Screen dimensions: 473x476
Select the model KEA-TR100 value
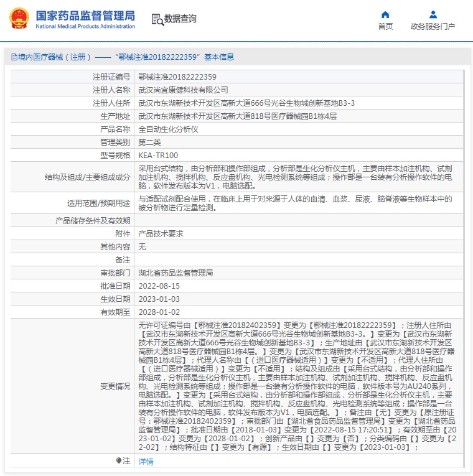tap(159, 155)
